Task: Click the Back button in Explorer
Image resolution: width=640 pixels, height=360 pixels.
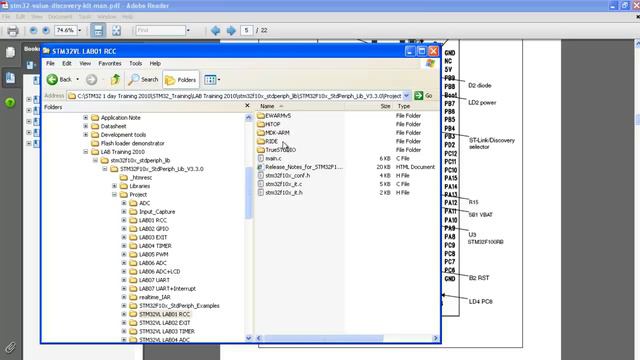Action: point(59,80)
